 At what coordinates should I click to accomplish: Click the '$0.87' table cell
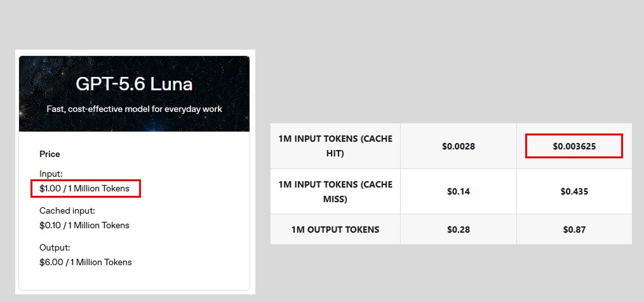(574, 230)
